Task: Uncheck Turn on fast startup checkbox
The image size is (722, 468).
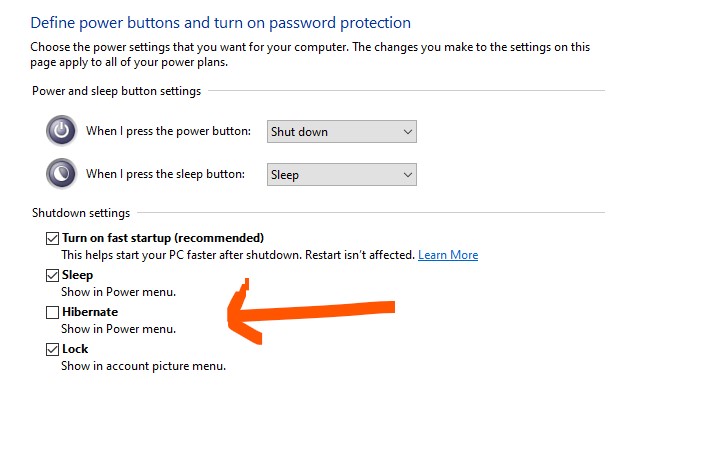Action: [x=52, y=238]
